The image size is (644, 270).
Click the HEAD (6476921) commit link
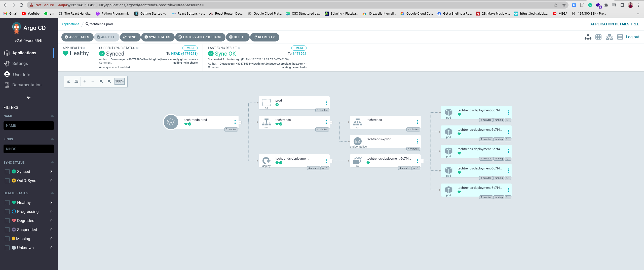tap(184, 54)
